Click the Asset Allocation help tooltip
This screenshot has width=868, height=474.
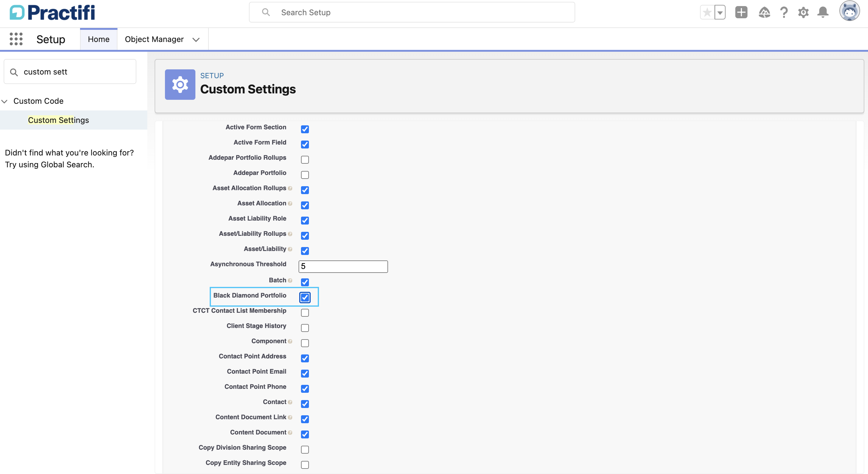290,204
